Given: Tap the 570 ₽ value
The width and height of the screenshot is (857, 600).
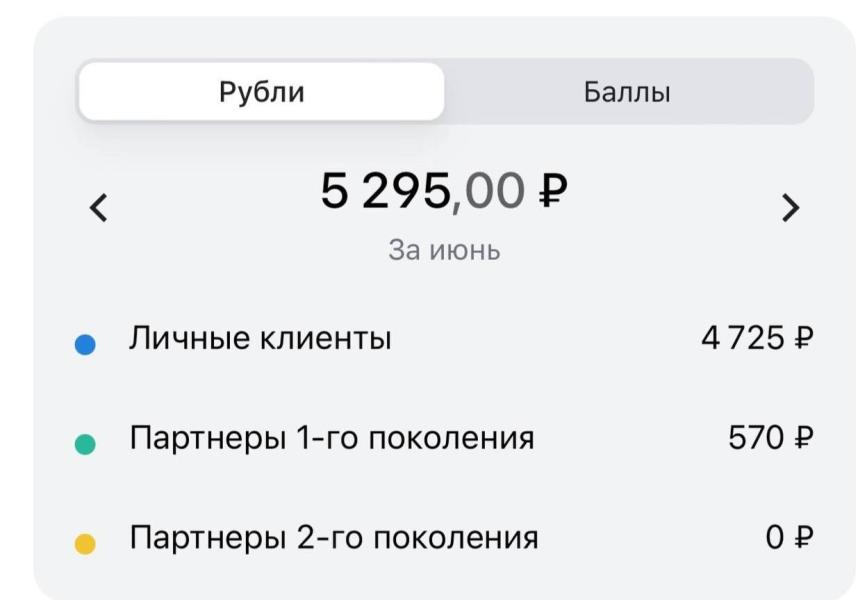Looking at the screenshot, I should coord(771,438).
